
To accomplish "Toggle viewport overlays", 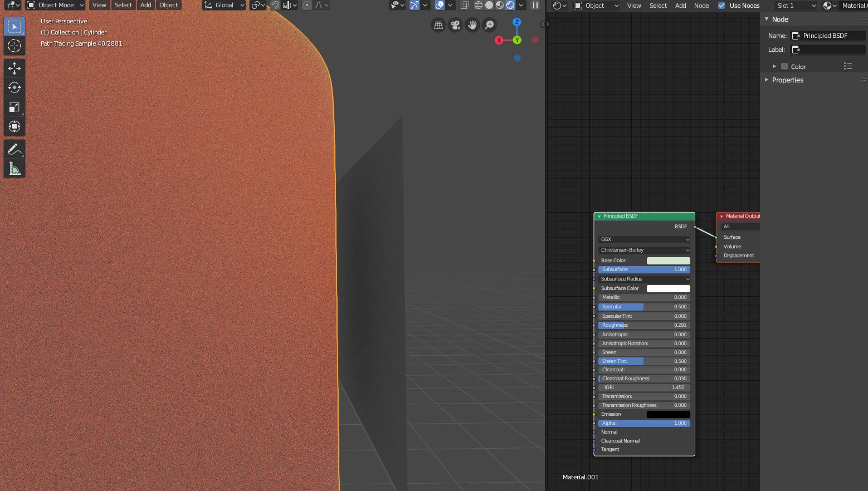I will click(x=440, y=6).
